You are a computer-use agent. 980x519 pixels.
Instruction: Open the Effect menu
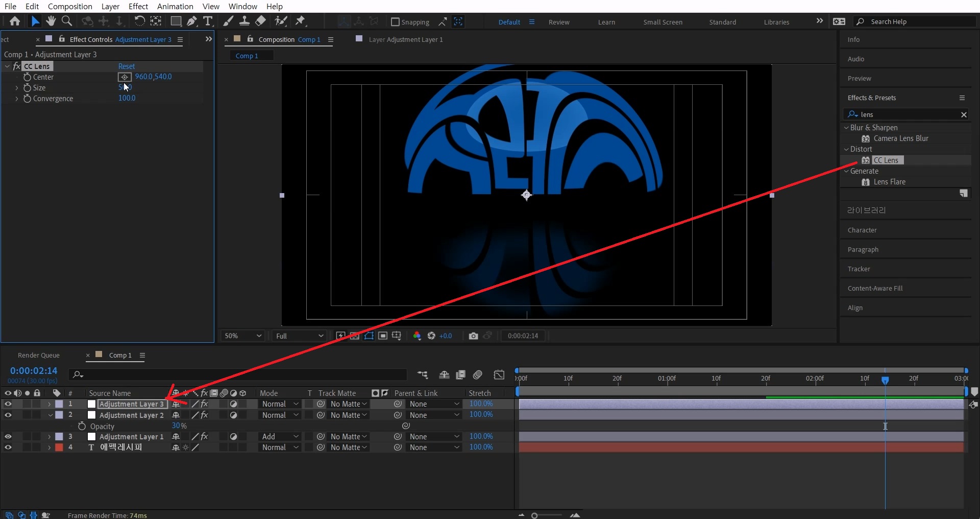[x=138, y=6]
